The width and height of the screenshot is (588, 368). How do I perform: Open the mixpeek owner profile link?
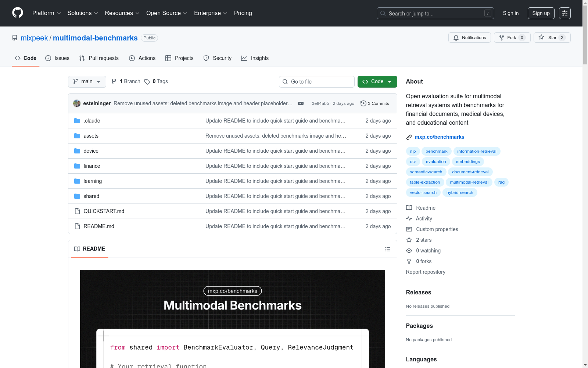(34, 38)
